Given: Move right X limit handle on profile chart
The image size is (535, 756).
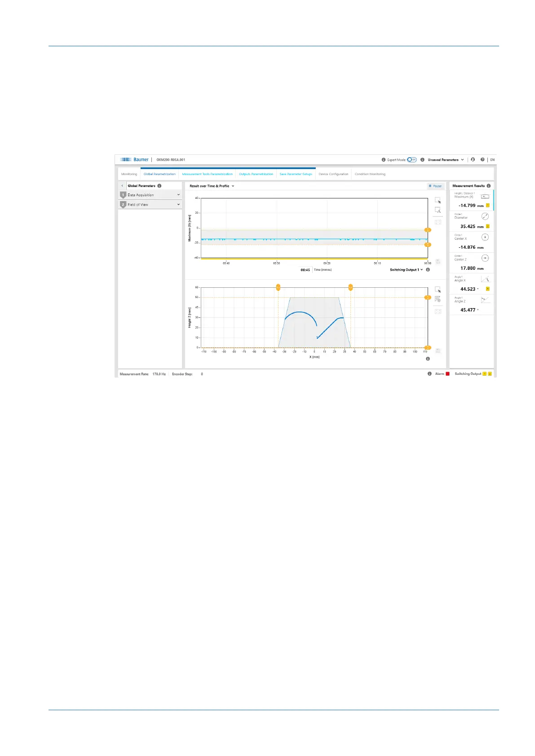Looking at the screenshot, I should click(350, 287).
